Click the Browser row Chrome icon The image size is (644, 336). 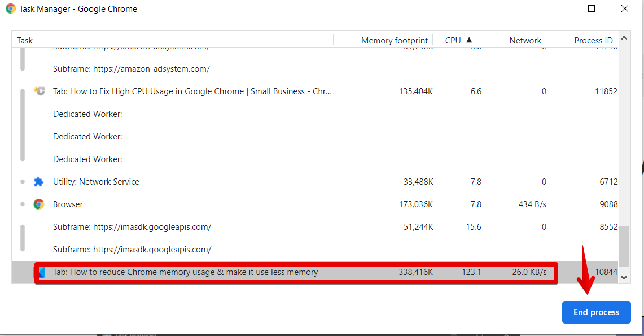(x=38, y=204)
